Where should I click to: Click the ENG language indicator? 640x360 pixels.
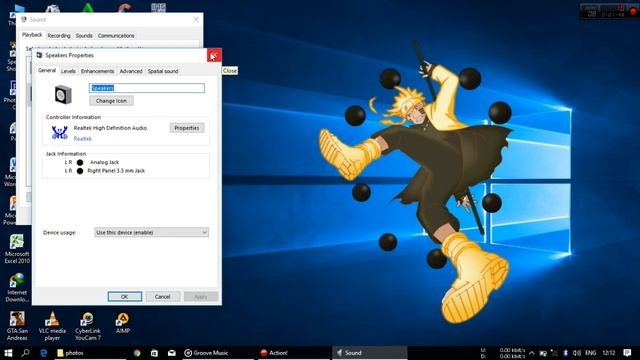point(591,353)
